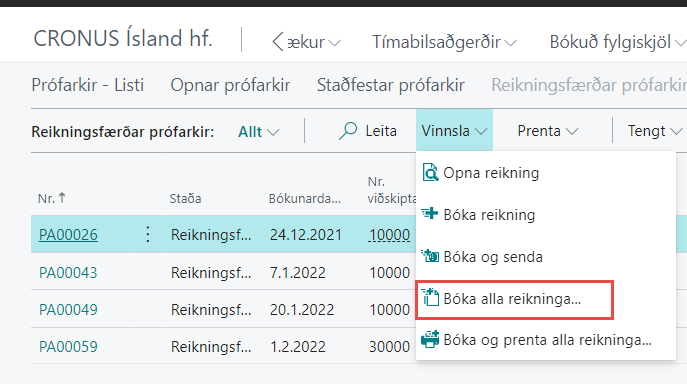Open the Tímabilsaðgerðir menu

coord(444,42)
